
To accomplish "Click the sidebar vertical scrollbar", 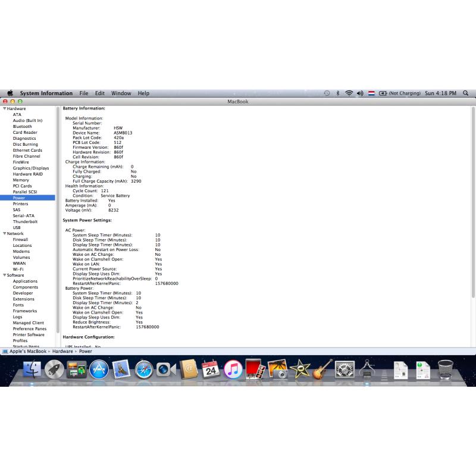I will coord(58,219).
